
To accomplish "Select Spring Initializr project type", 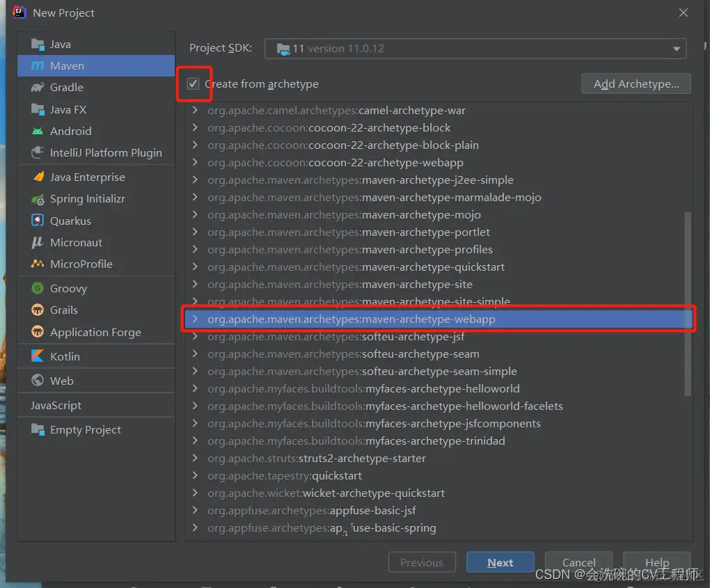I will point(96,199).
